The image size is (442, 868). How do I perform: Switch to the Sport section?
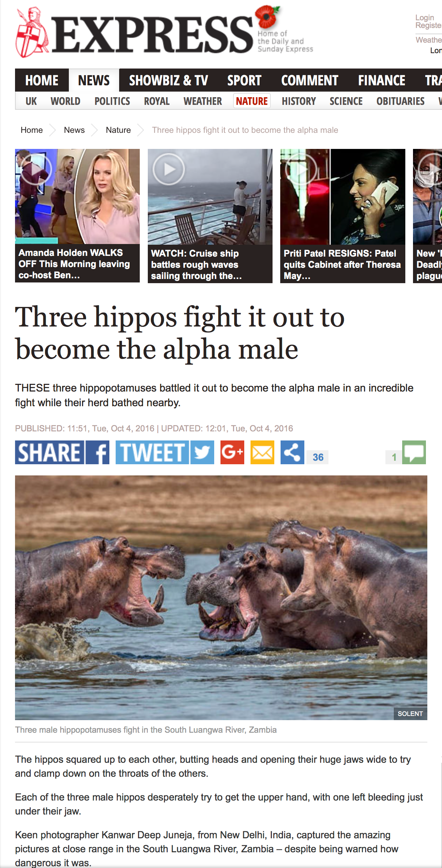click(244, 80)
